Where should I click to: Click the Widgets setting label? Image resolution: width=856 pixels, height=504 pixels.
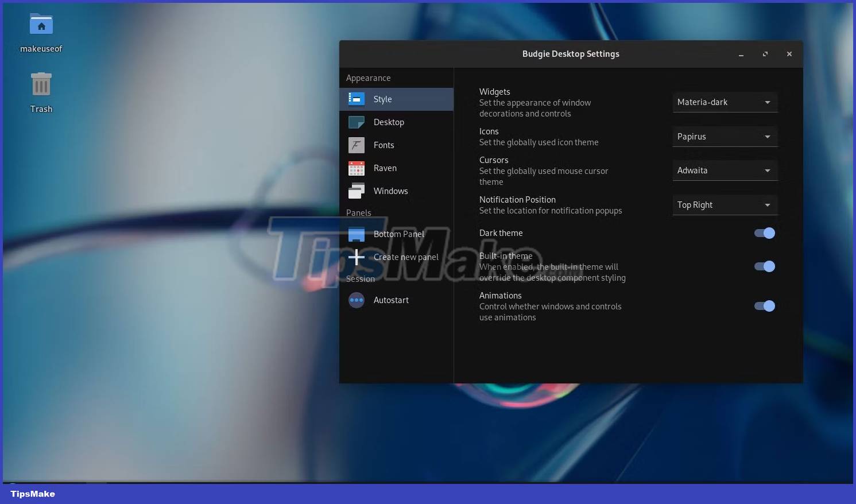[495, 92]
